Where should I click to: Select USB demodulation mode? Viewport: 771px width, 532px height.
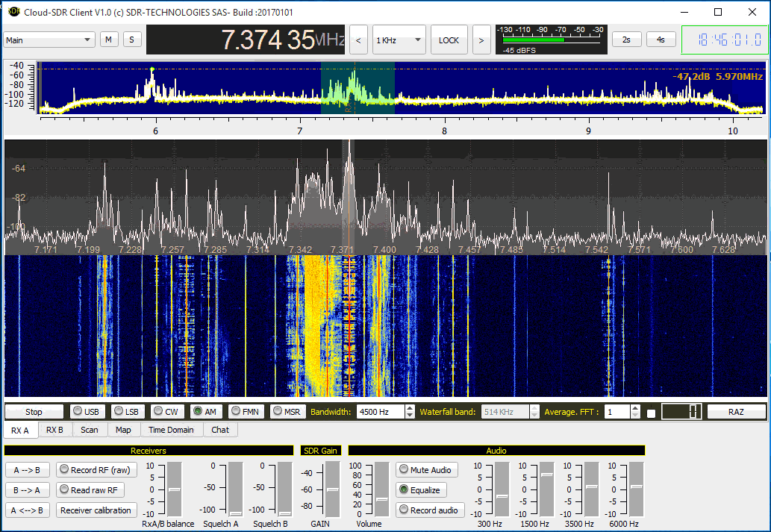pos(87,410)
